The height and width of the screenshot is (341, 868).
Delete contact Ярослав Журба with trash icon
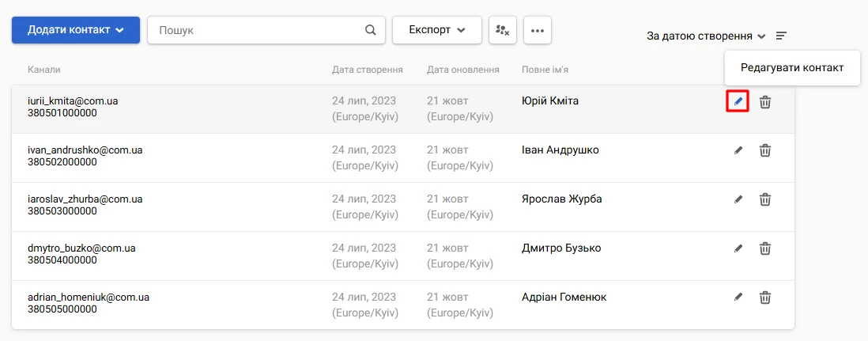(764, 199)
